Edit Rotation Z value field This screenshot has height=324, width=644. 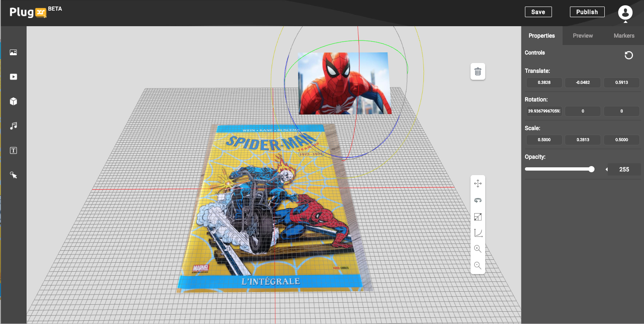coord(621,111)
